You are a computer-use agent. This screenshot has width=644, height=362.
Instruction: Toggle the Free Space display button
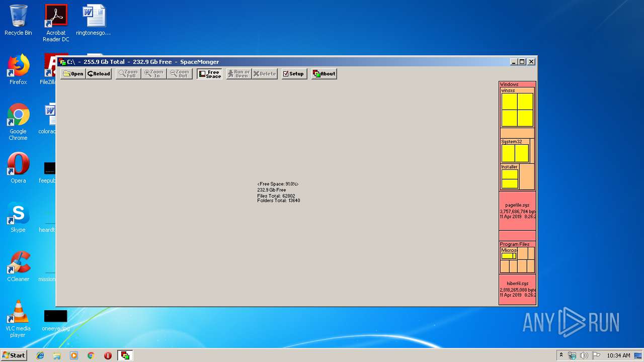(209, 74)
